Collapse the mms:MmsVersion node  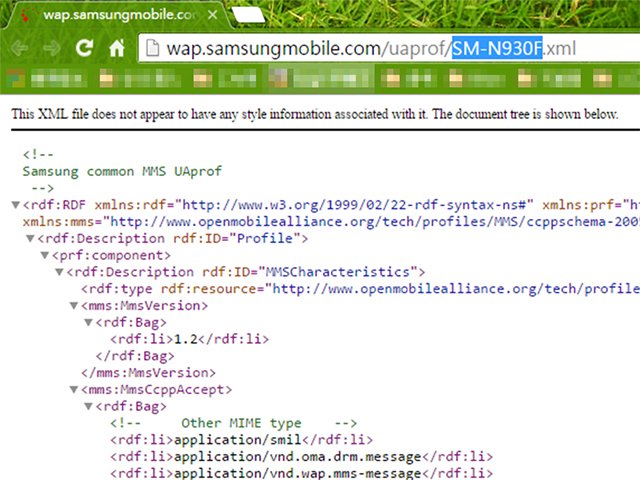74,305
